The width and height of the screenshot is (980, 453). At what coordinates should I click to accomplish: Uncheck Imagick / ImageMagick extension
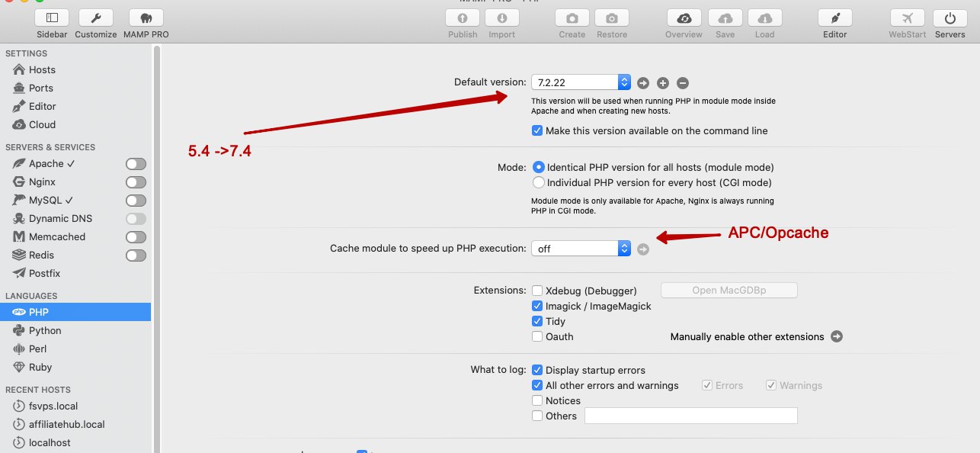(x=537, y=306)
